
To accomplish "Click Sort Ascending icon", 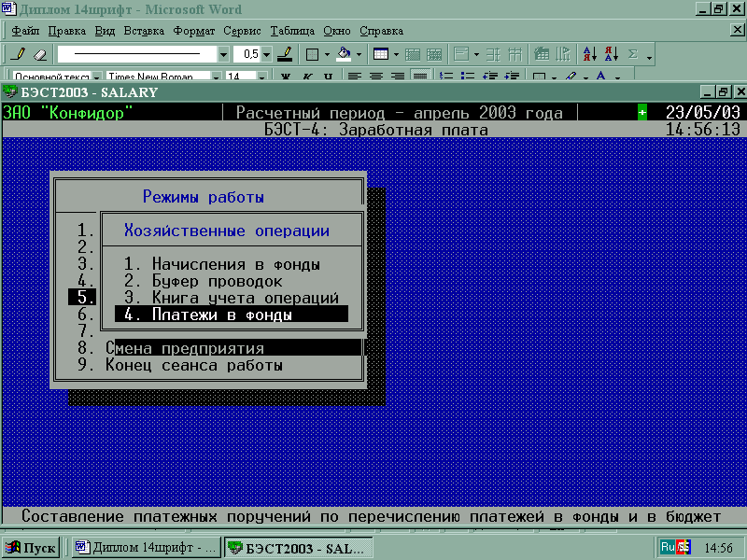I will pos(590,54).
